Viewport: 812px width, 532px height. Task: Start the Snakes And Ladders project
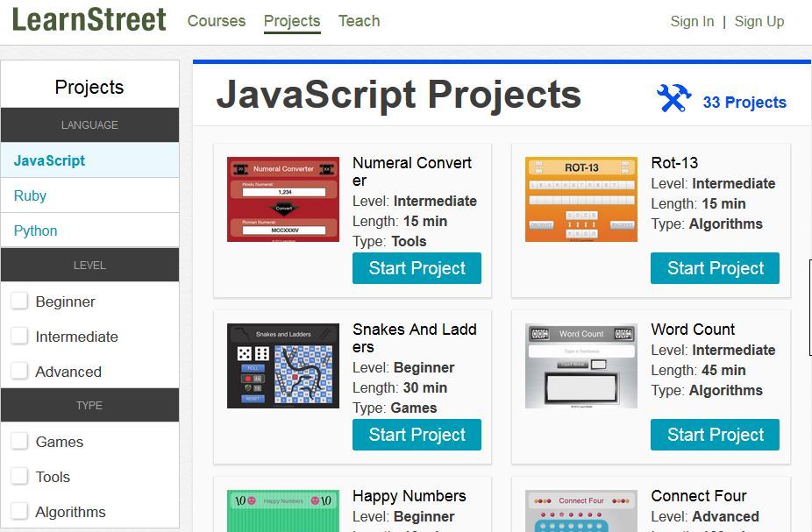point(417,435)
